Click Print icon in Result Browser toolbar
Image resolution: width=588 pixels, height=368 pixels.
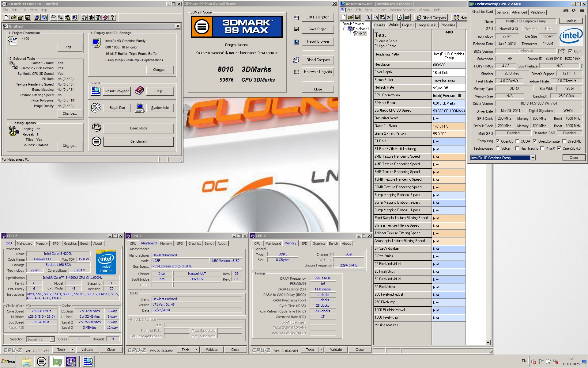click(x=406, y=17)
